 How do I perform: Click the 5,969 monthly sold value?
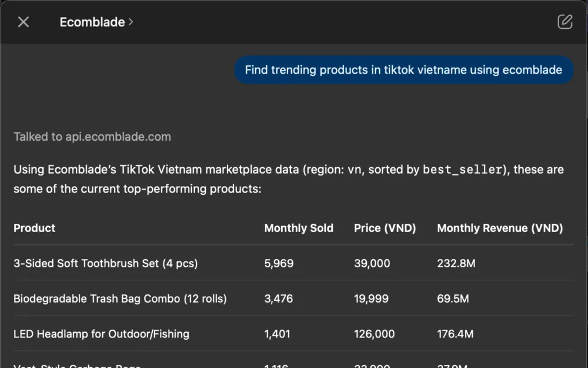[x=279, y=263]
